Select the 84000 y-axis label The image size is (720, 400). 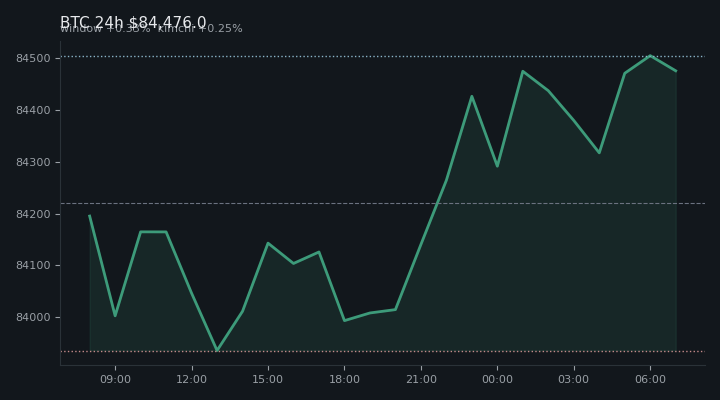33,317
